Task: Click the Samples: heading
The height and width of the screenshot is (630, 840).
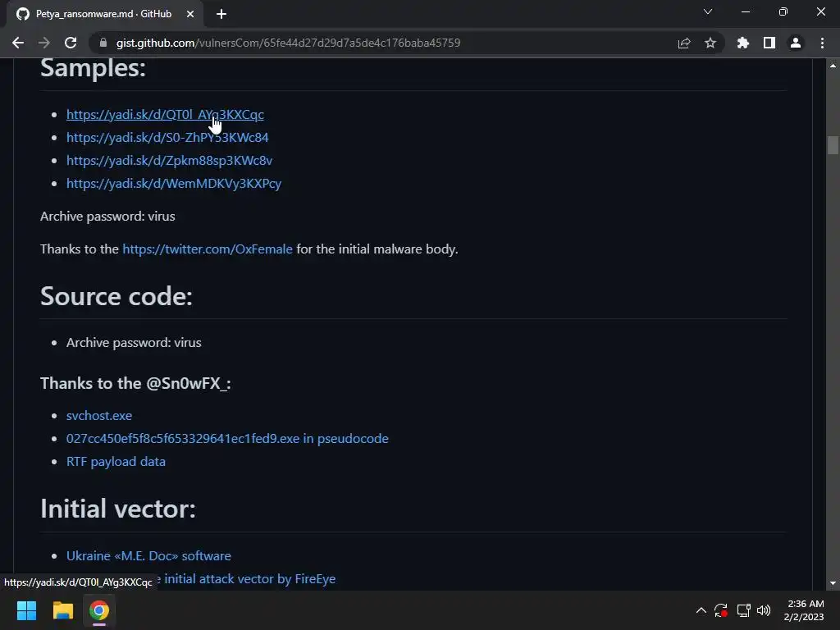Action: 94,69
